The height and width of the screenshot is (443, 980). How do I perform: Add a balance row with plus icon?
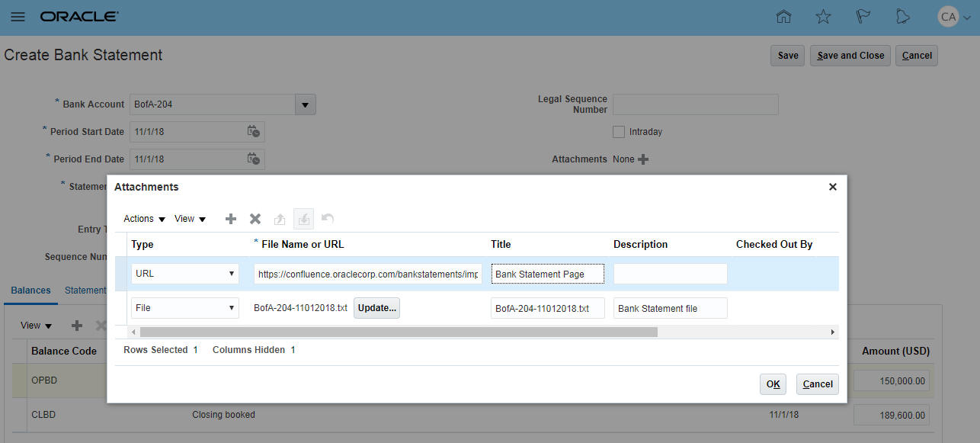pyautogui.click(x=77, y=326)
